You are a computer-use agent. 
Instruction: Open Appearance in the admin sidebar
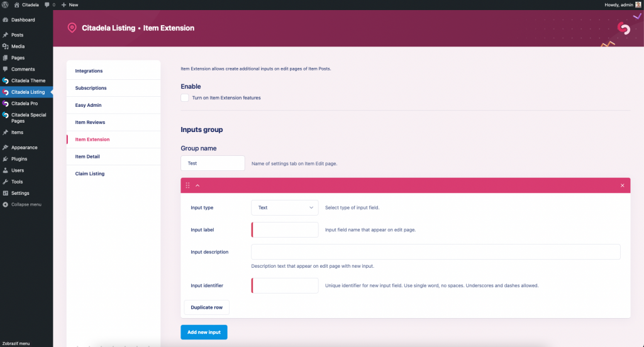[24, 148]
